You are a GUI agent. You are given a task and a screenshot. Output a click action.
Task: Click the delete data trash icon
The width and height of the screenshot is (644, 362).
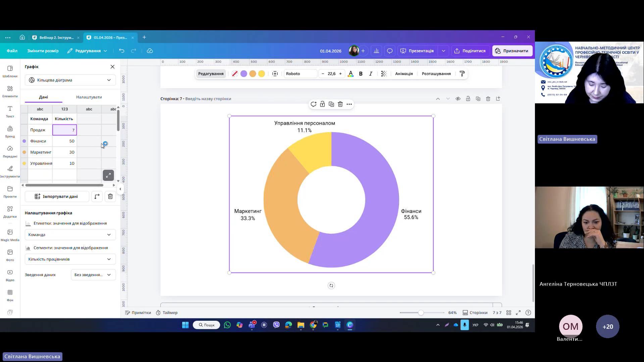point(110,196)
